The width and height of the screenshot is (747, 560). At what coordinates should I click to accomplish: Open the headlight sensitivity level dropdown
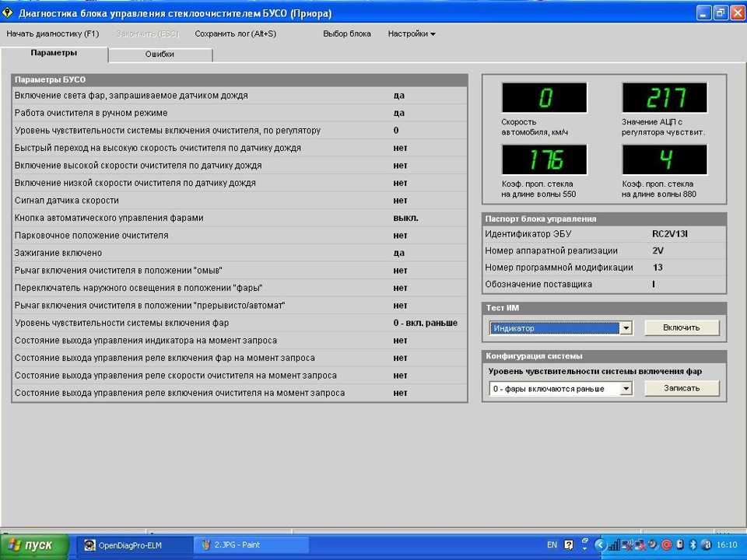pos(626,389)
